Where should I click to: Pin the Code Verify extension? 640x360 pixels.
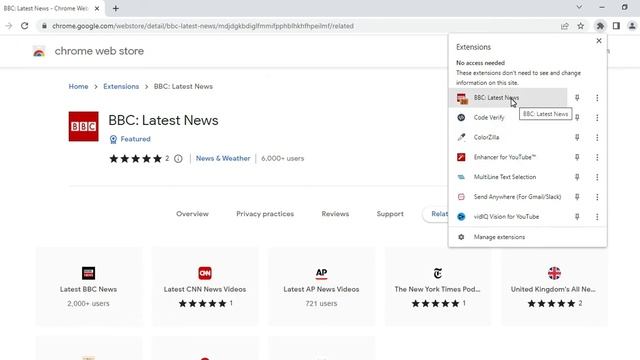pyautogui.click(x=577, y=118)
